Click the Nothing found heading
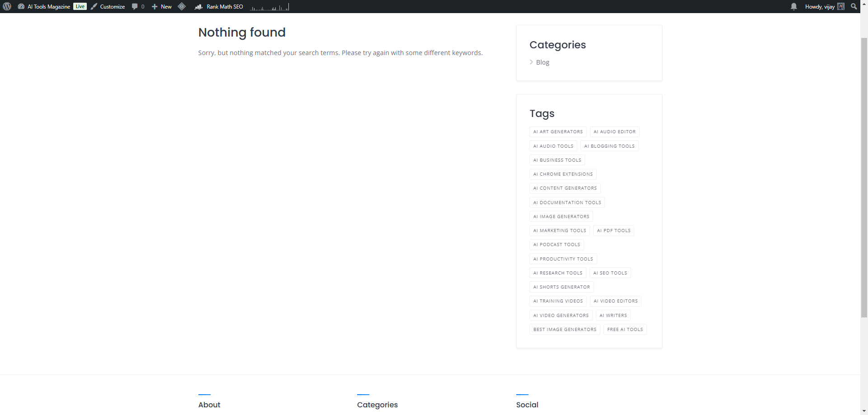 [242, 33]
